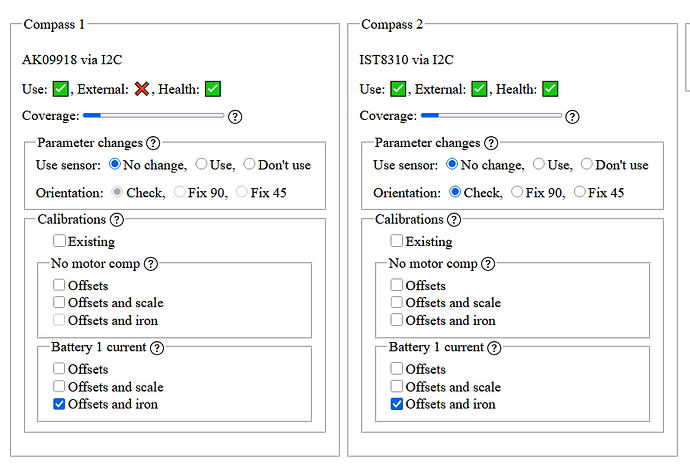Click Calibrations help icon in Compass 1
This screenshot has height=464, width=690.
(117, 220)
